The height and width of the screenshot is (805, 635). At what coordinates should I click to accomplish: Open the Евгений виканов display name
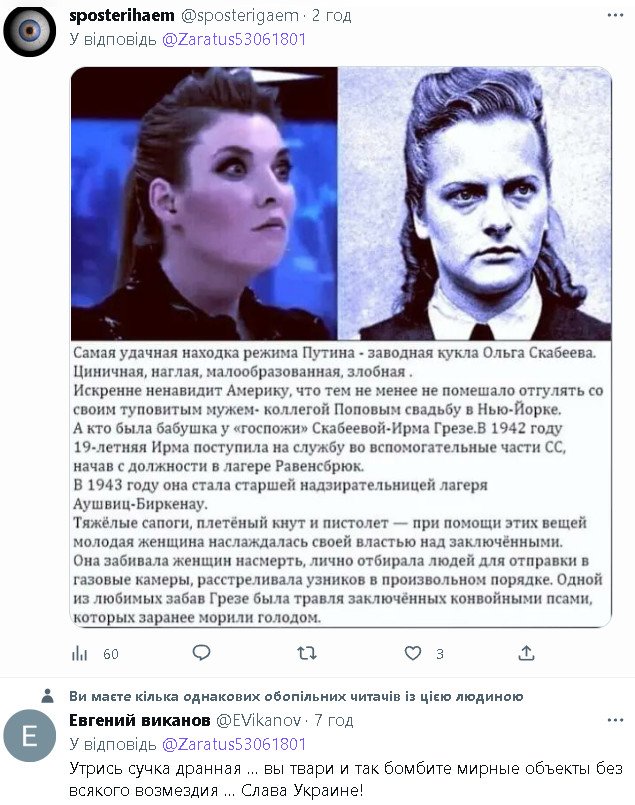(140, 721)
